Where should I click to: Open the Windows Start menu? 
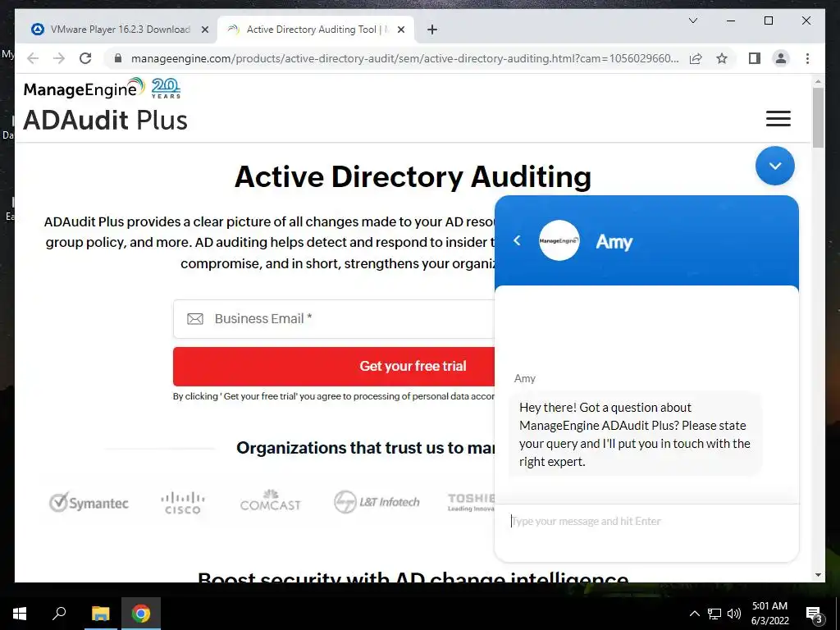[x=20, y=614]
